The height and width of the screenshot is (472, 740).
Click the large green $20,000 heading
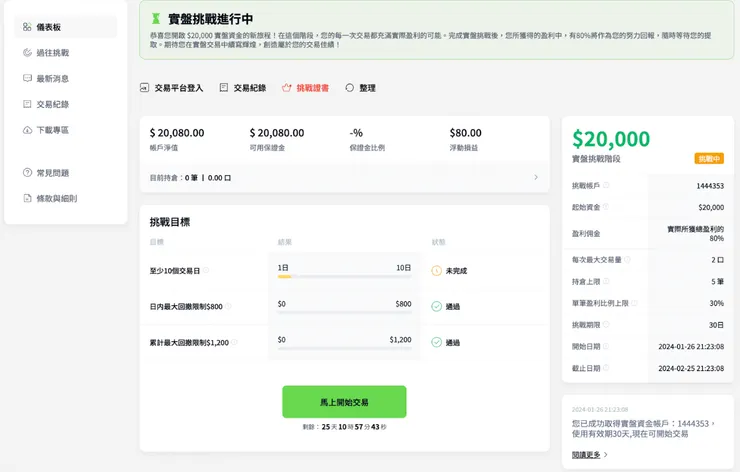[x=611, y=139]
